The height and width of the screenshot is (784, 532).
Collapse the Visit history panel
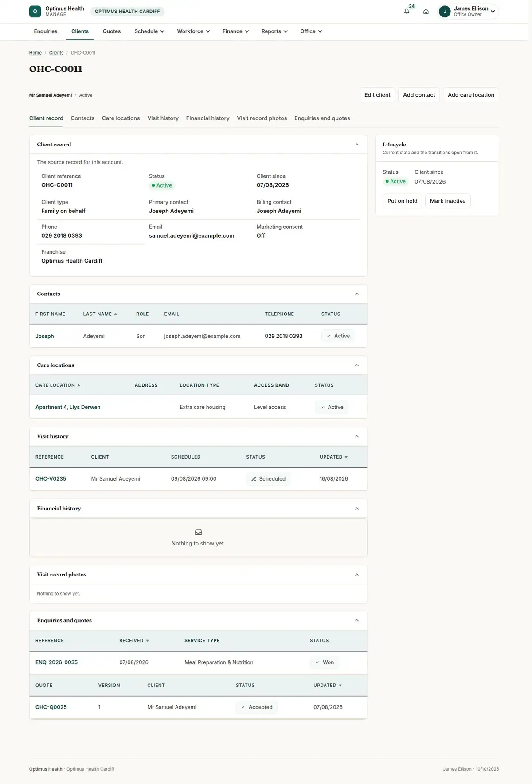pyautogui.click(x=357, y=437)
